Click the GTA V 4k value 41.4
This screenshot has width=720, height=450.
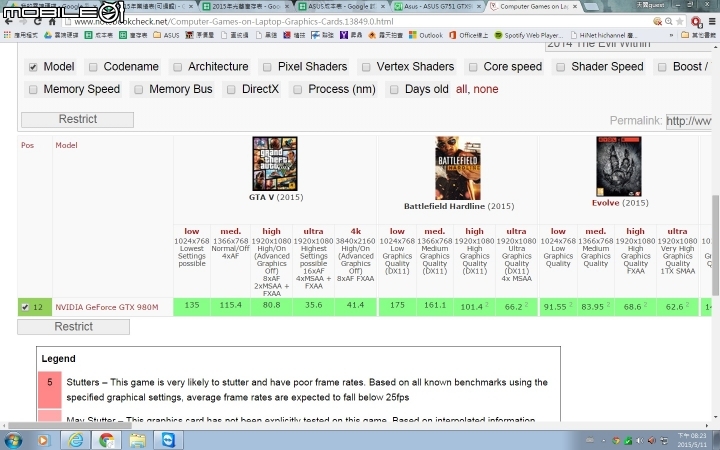(355, 305)
